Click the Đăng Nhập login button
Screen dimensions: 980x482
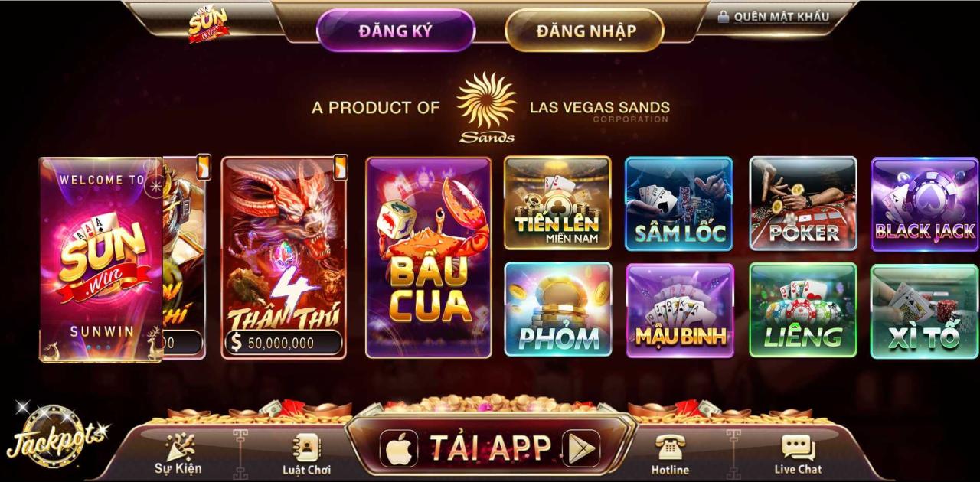point(585,31)
